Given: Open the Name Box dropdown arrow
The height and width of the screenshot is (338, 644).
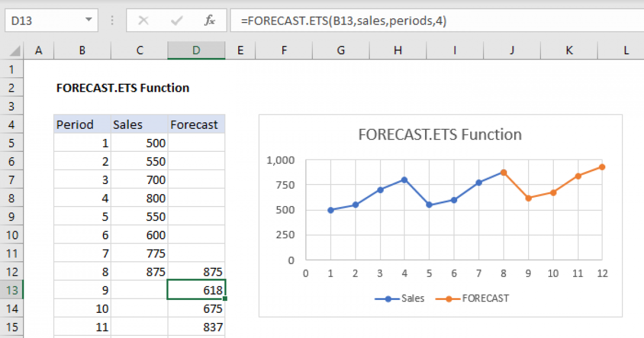Looking at the screenshot, I should click(89, 20).
